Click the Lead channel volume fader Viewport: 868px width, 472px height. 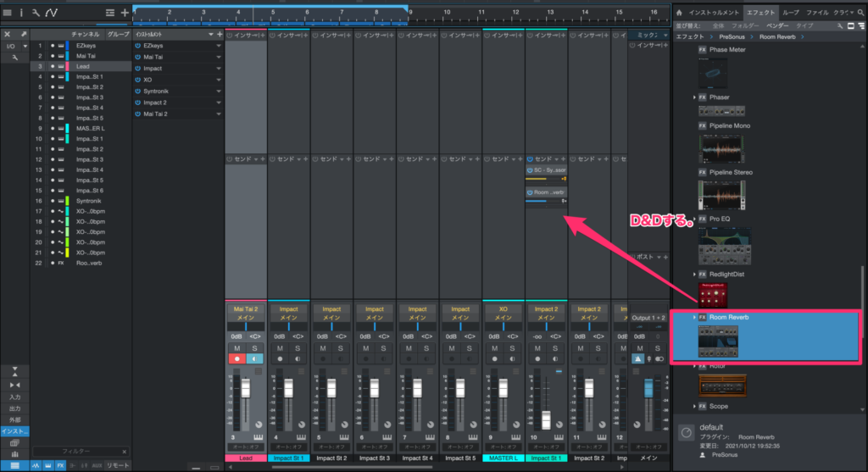point(246,388)
